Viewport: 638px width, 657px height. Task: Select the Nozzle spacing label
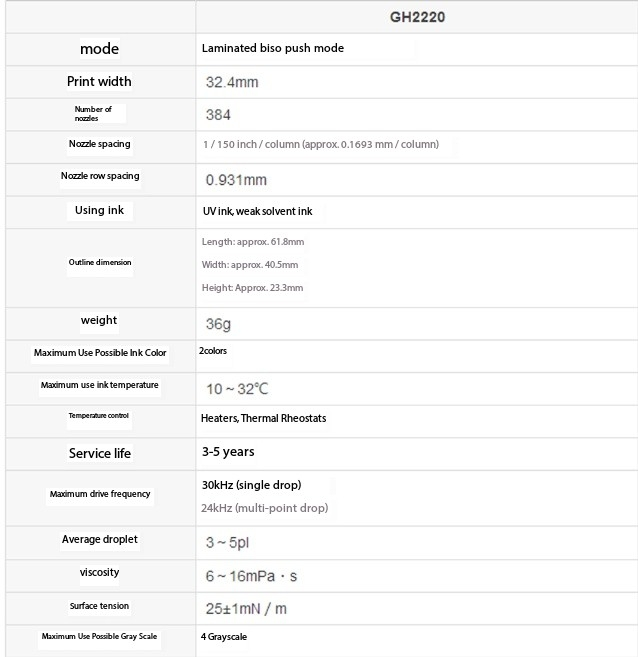(x=99, y=144)
